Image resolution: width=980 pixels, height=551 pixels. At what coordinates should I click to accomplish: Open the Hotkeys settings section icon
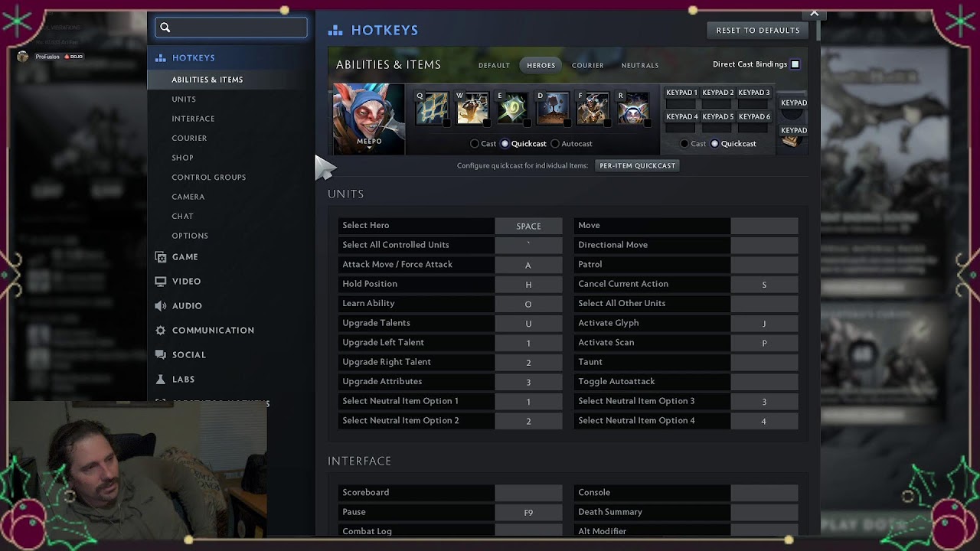pos(160,58)
